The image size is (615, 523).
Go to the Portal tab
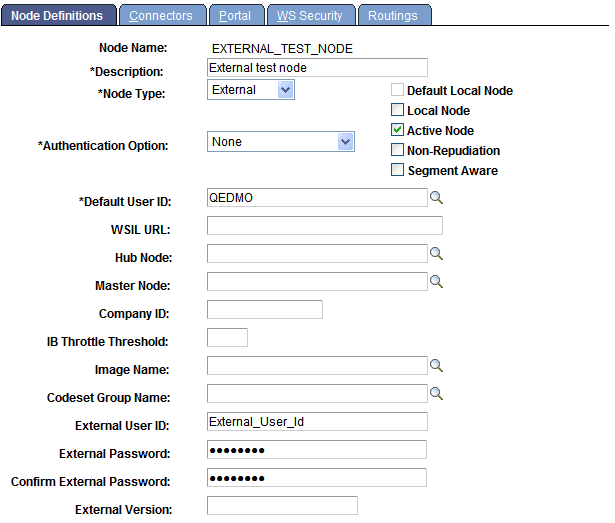[235, 15]
